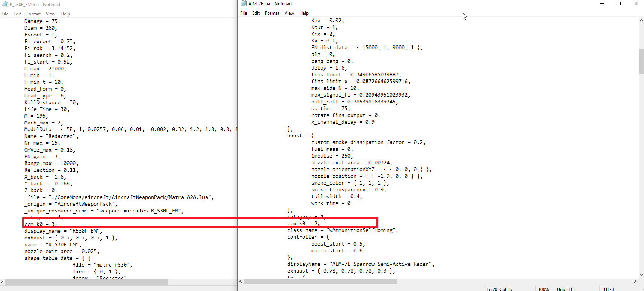
Task: Click the 'Ln 70, Col 16' status bar entry
Action: [x=499, y=289]
